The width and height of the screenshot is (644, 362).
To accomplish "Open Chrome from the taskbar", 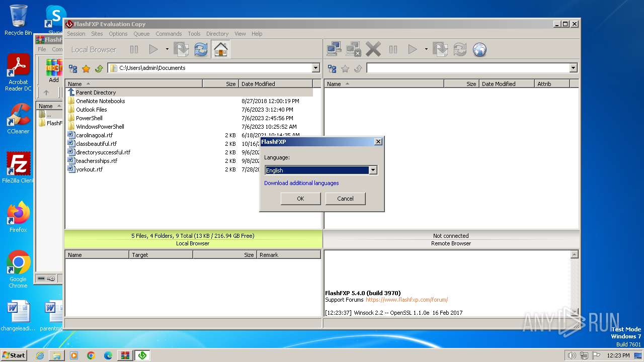I will pos(91,355).
